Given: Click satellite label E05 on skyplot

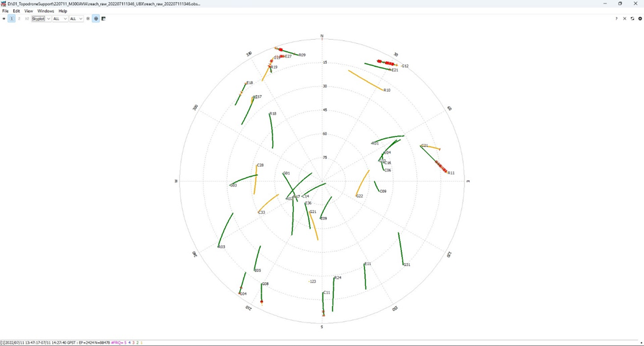Looking at the screenshot, I should [x=258, y=270].
